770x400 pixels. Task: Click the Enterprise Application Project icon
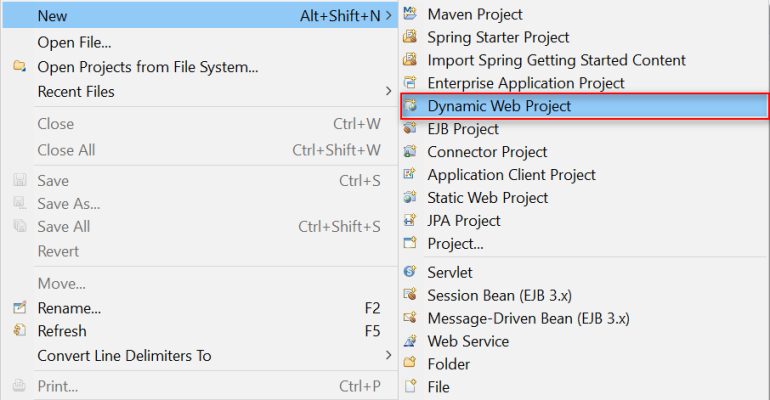tap(410, 82)
